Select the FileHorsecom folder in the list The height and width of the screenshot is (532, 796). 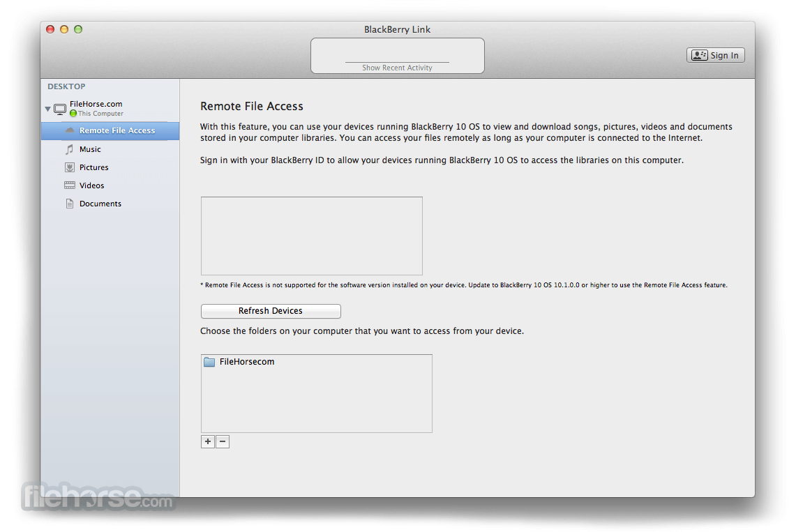click(316, 362)
